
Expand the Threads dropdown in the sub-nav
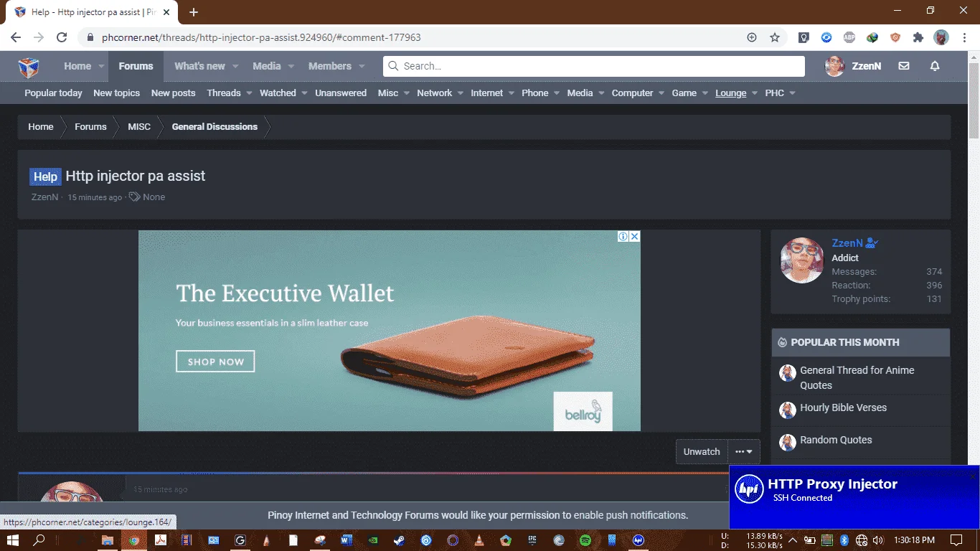click(x=250, y=93)
